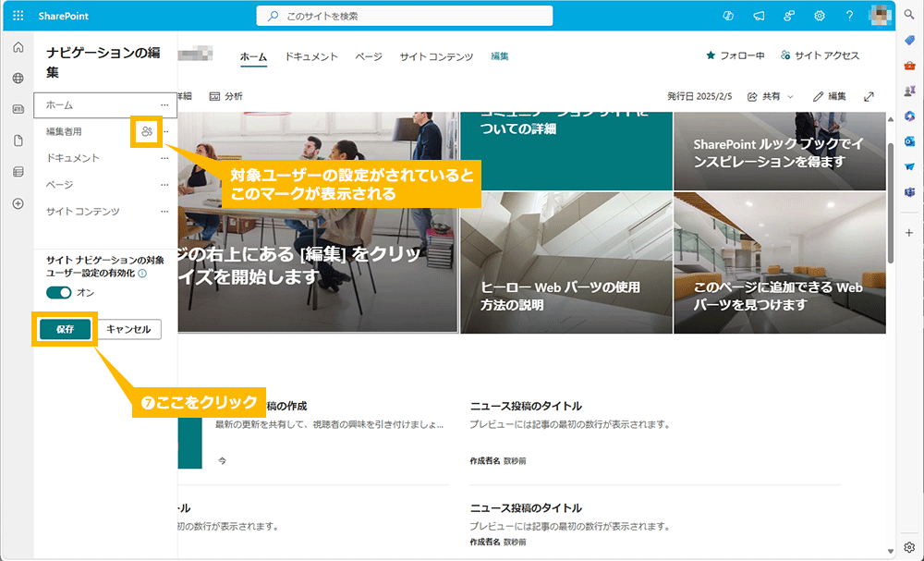924x561 pixels.
Task: Click the info icon beside audience targeting label
Action: click(x=142, y=274)
